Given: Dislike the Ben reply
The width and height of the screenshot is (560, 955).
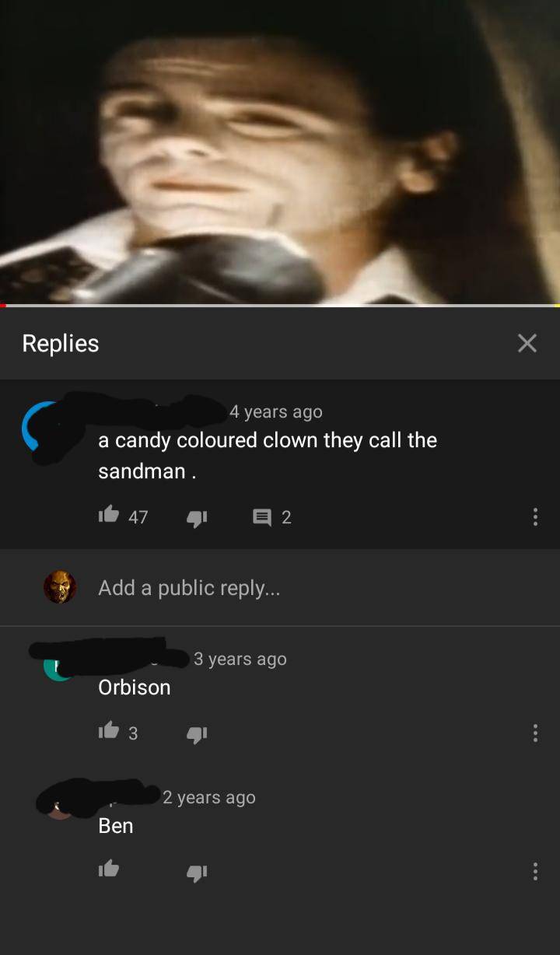Looking at the screenshot, I should (x=197, y=873).
